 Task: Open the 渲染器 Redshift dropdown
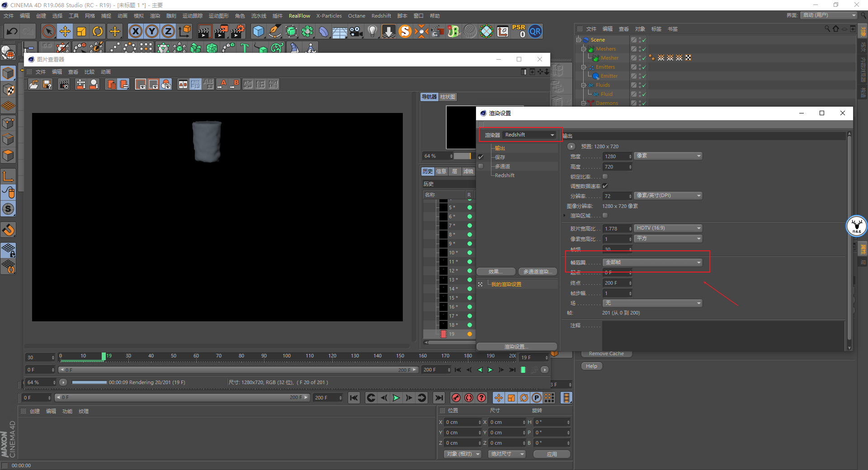pyautogui.click(x=529, y=135)
